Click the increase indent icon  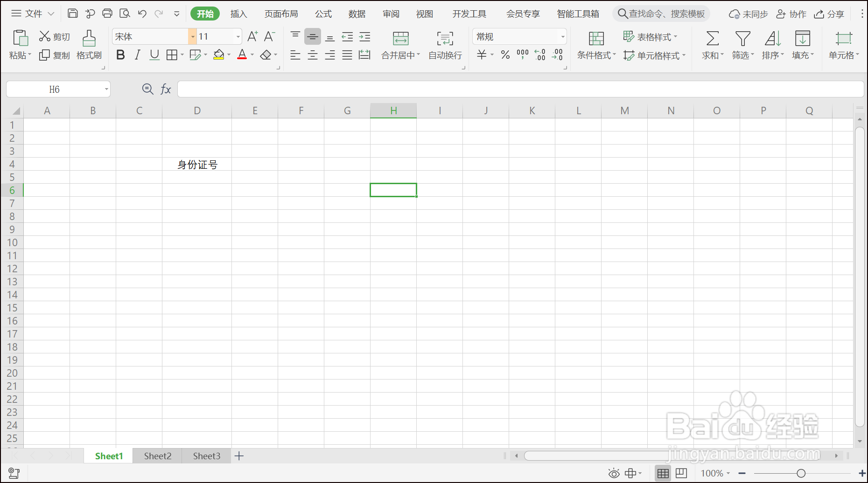(365, 37)
